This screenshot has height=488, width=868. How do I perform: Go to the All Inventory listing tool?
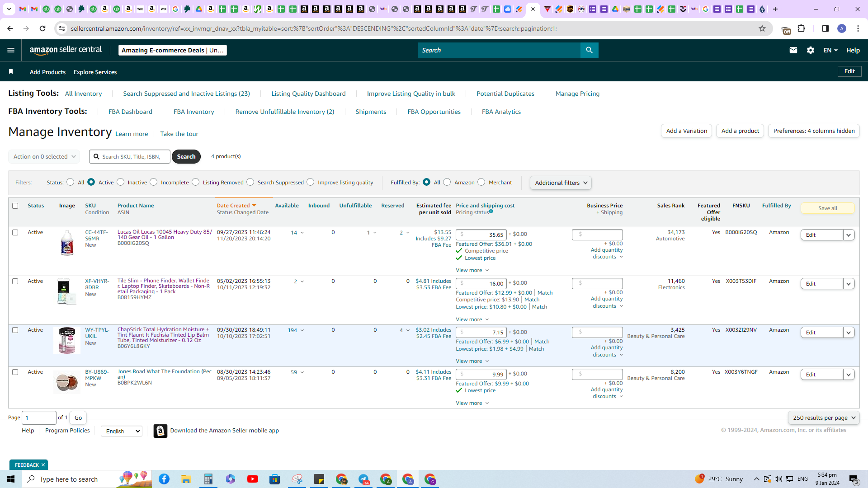pyautogui.click(x=83, y=94)
